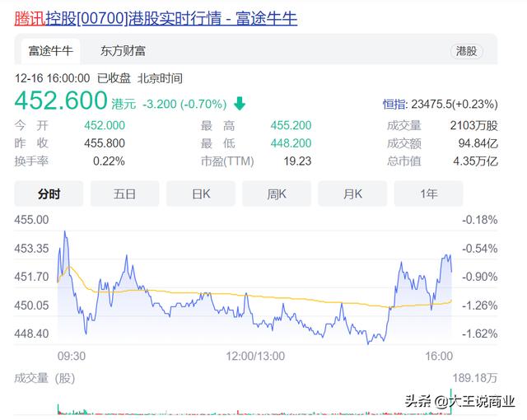
Task: Click the opening price spike on the chart
Action: coord(65,232)
